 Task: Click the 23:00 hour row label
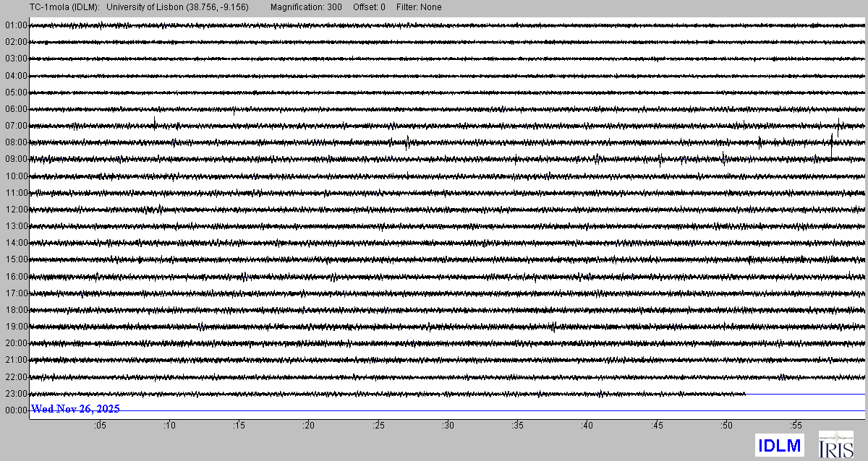[x=16, y=394]
